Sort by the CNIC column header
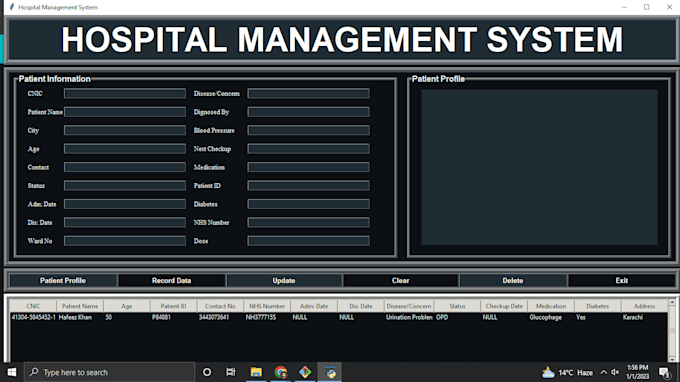Screen dimensions: 680x382 click(x=33, y=306)
